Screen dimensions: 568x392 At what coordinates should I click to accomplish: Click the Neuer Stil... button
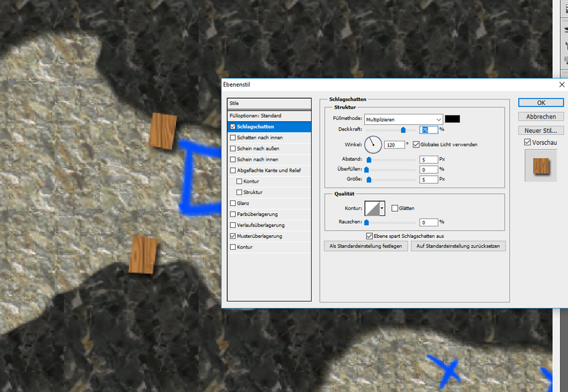pyautogui.click(x=541, y=131)
